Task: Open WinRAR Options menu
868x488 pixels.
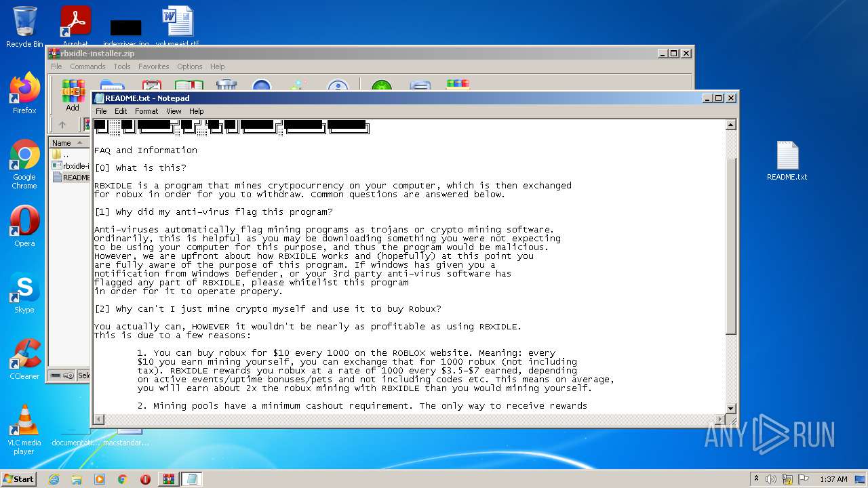Action: coord(190,66)
